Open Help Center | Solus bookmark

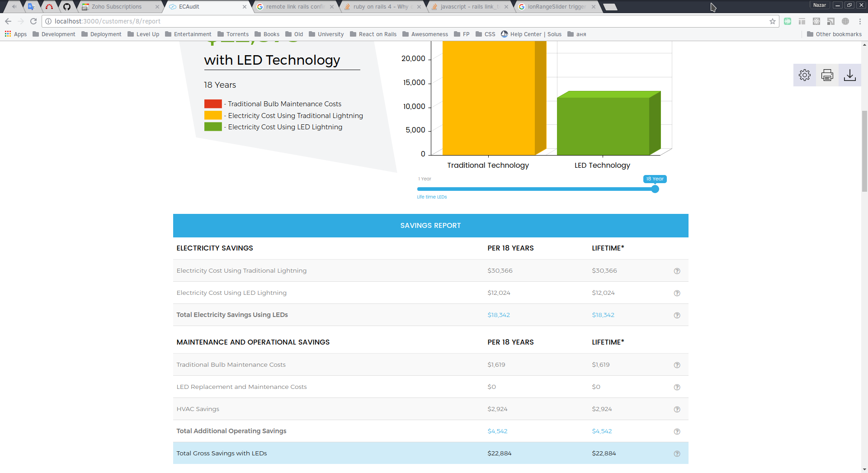click(x=531, y=34)
